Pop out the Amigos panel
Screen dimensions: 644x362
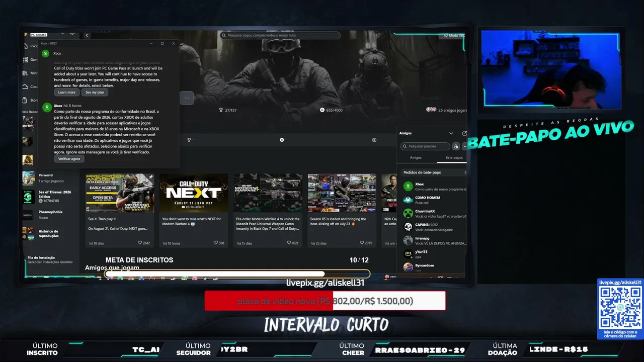point(464,133)
